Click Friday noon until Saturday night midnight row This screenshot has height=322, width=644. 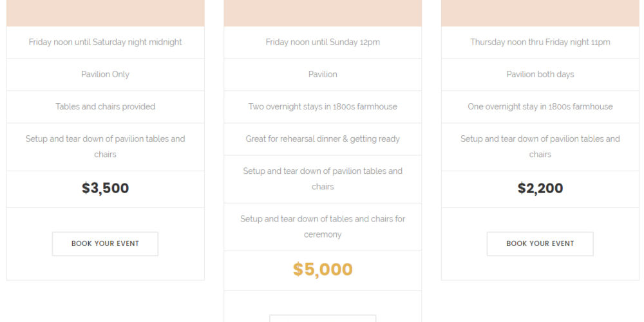[x=105, y=43]
